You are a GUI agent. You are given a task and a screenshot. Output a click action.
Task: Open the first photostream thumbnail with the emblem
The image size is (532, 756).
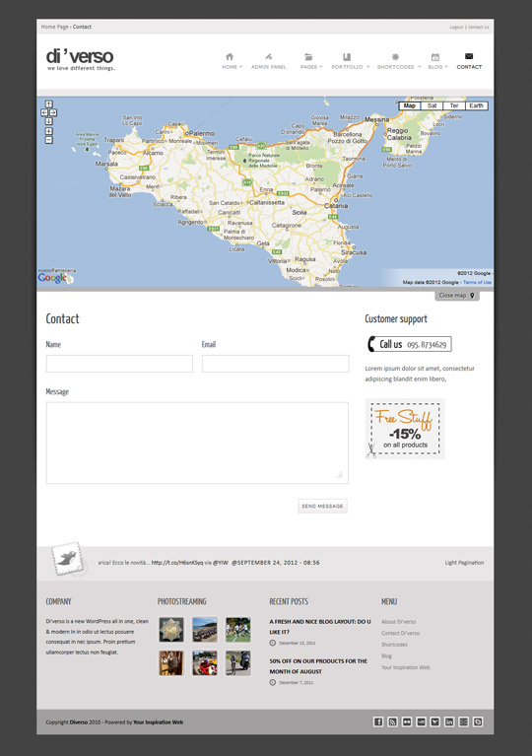[171, 630]
